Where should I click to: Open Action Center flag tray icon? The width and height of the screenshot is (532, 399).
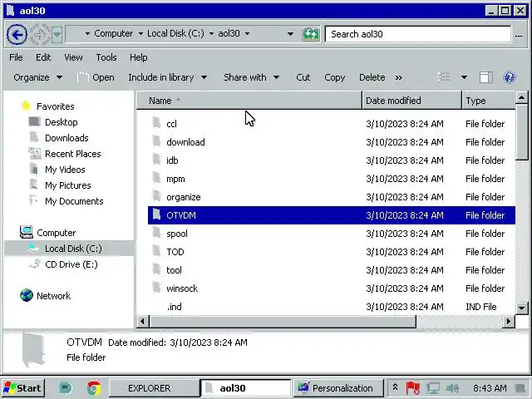412,388
